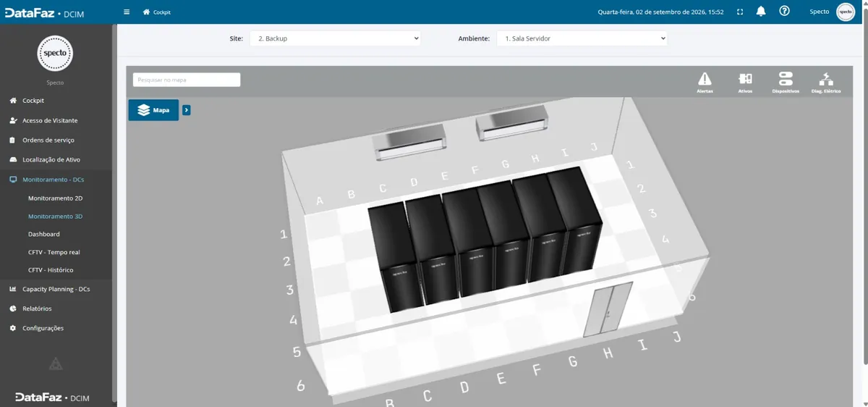The width and height of the screenshot is (868, 407).
Task: Select the right air conditioner unit
Action: point(511,125)
